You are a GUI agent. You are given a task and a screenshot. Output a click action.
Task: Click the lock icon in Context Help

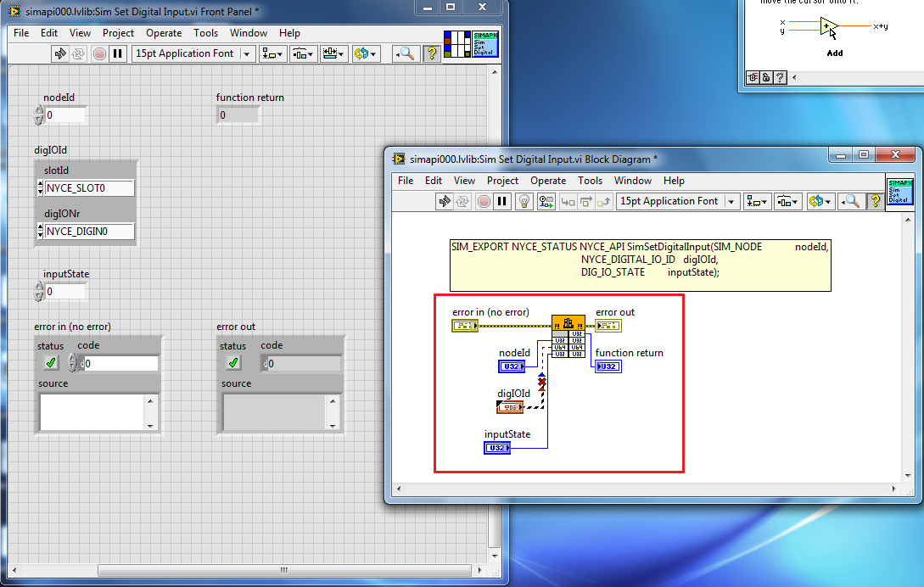pyautogui.click(x=766, y=77)
